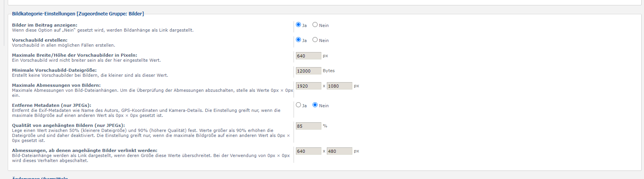Enable Vorschaubild erstellen with Ja
Viewport: 644px width, 179px height.
click(298, 40)
